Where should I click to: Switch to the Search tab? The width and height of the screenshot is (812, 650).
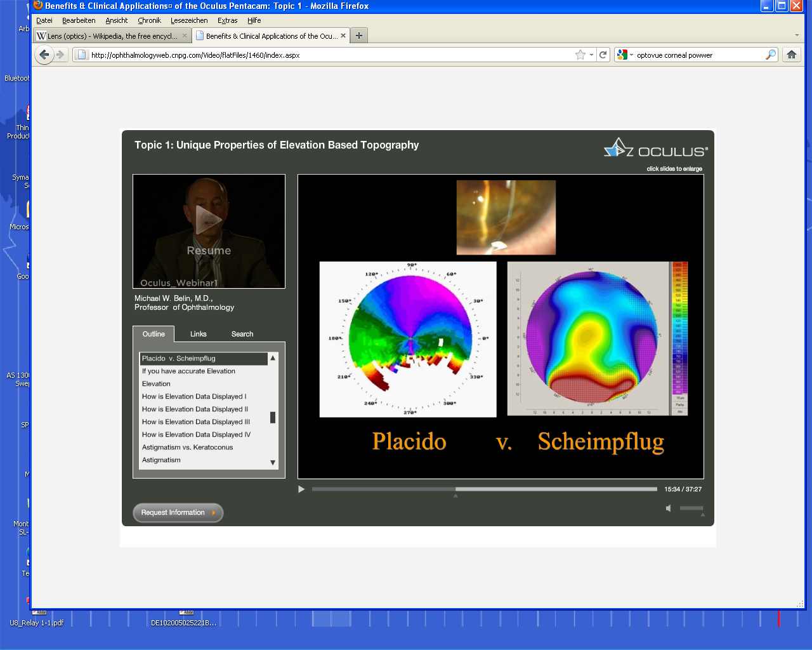[x=242, y=334]
